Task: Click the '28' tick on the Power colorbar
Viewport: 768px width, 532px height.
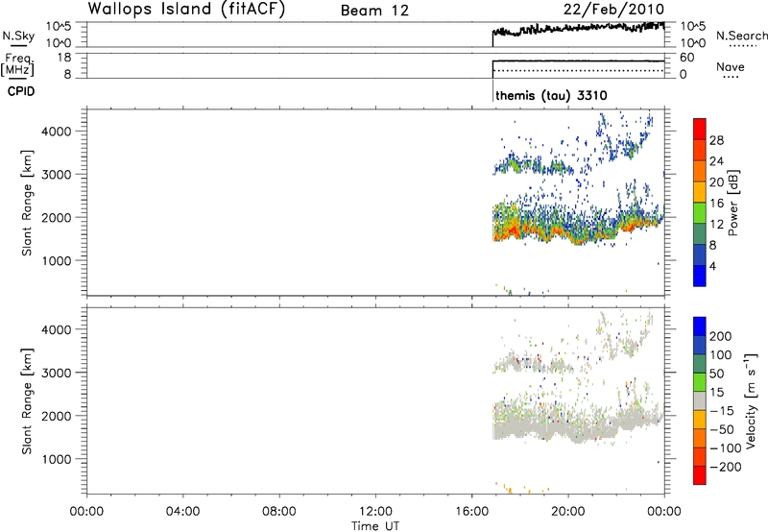Action: click(716, 140)
